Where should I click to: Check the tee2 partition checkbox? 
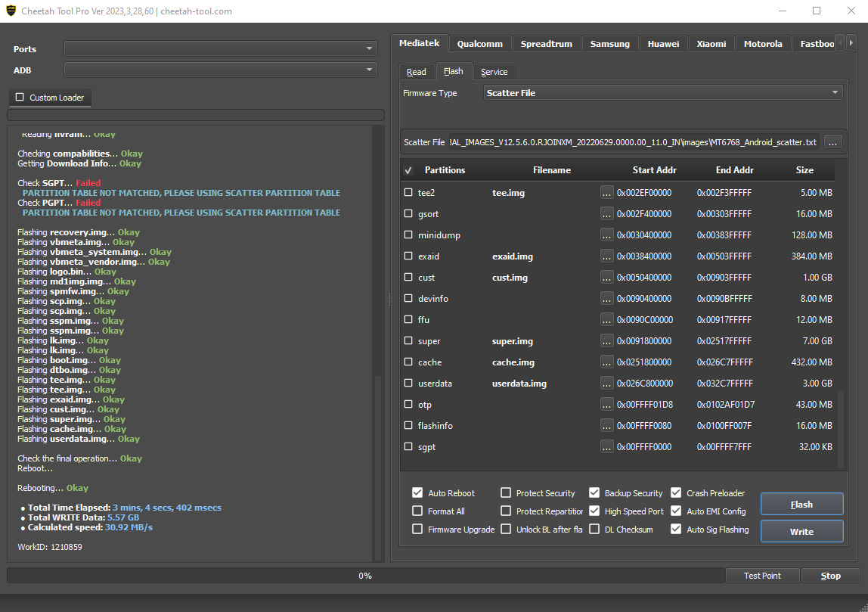point(408,192)
